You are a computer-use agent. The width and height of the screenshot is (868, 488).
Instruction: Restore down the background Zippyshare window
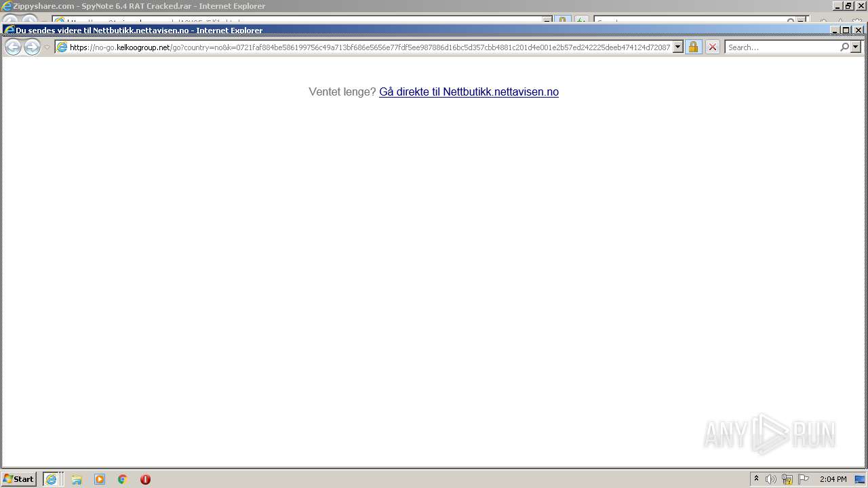[x=848, y=6]
